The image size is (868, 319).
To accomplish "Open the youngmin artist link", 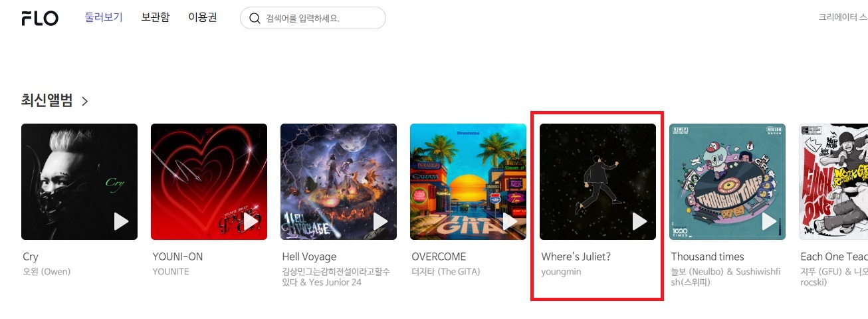I will pos(561,272).
